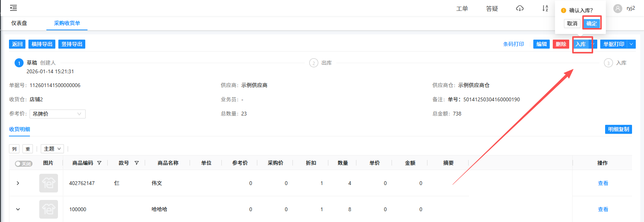The width and height of the screenshot is (644, 222).
Task: Open the ryj2 user avatar
Action: click(618, 8)
